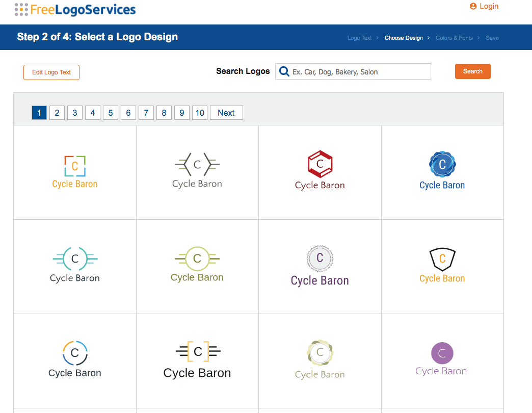
Task: Click the orange Search button
Action: [472, 71]
